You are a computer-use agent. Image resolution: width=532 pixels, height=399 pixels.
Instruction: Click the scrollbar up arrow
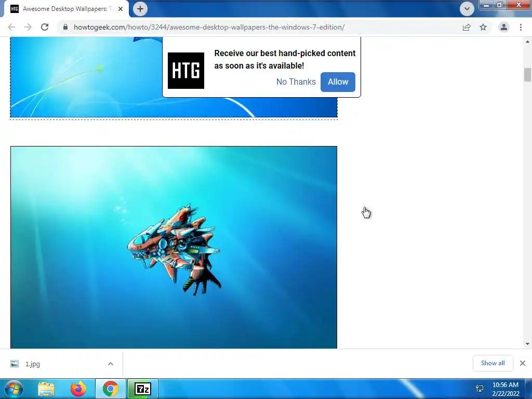click(527, 42)
